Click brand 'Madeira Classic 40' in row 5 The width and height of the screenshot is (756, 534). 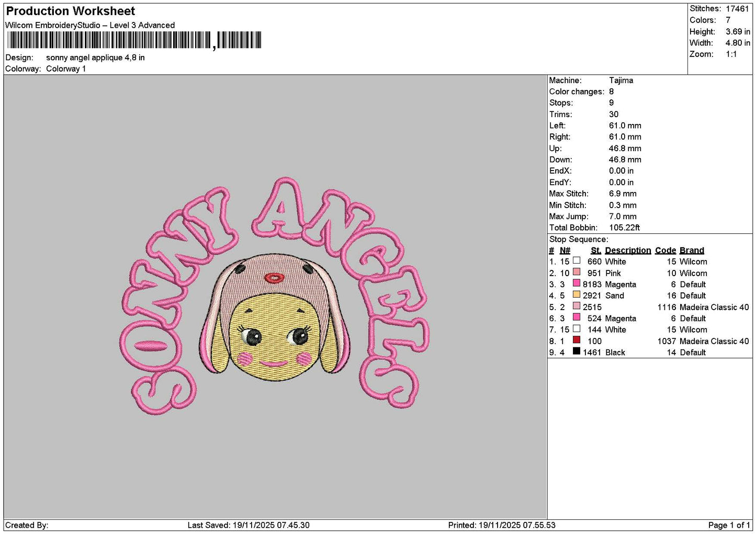714,307
